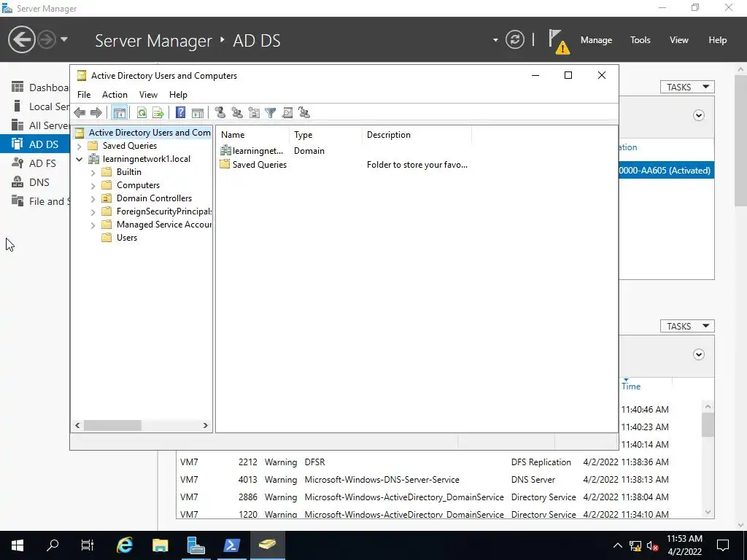747x560 pixels.
Task: Open Server Manager Help menu
Action: [x=718, y=40]
